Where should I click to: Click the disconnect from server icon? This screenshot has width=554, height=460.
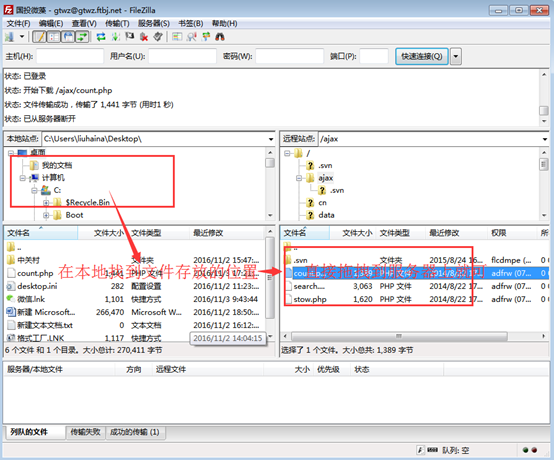tap(144, 36)
